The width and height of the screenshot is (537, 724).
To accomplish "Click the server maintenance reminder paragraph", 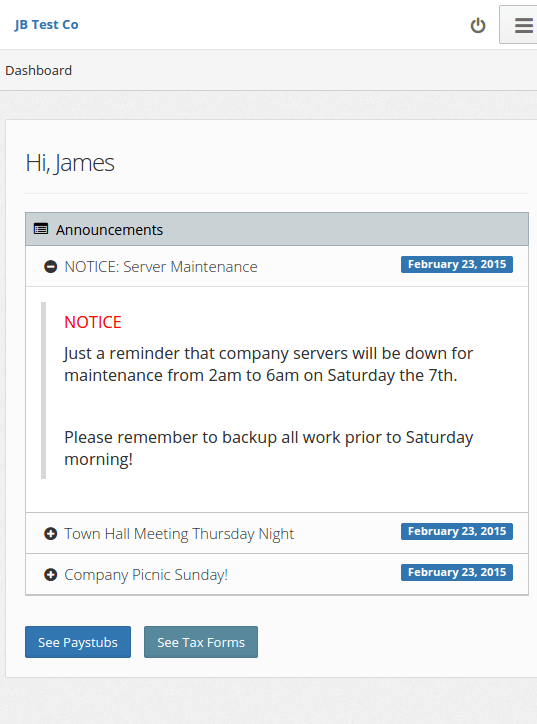I will pyautogui.click(x=268, y=364).
